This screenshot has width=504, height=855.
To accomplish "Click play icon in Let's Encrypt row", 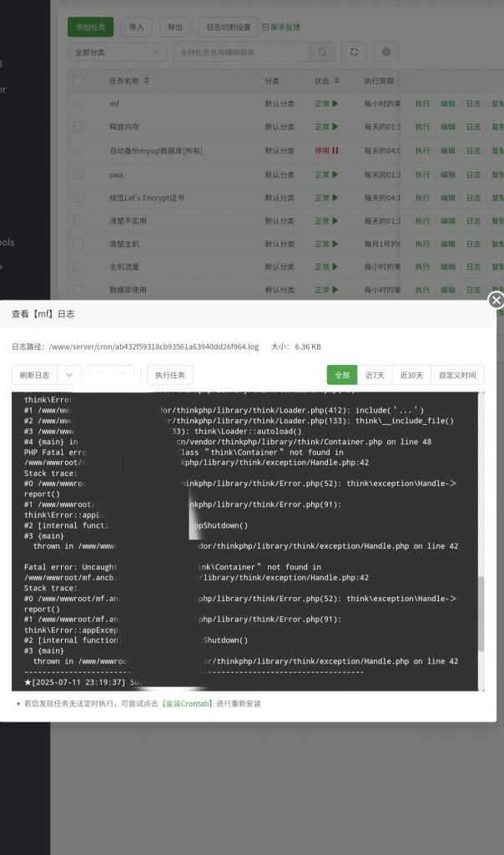I will (x=335, y=197).
